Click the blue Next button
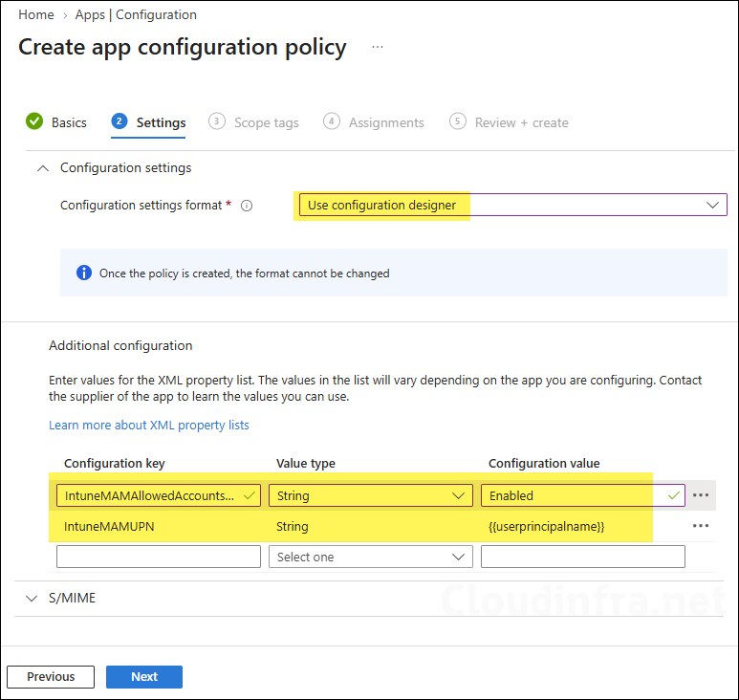This screenshot has width=739, height=700. pos(144,676)
